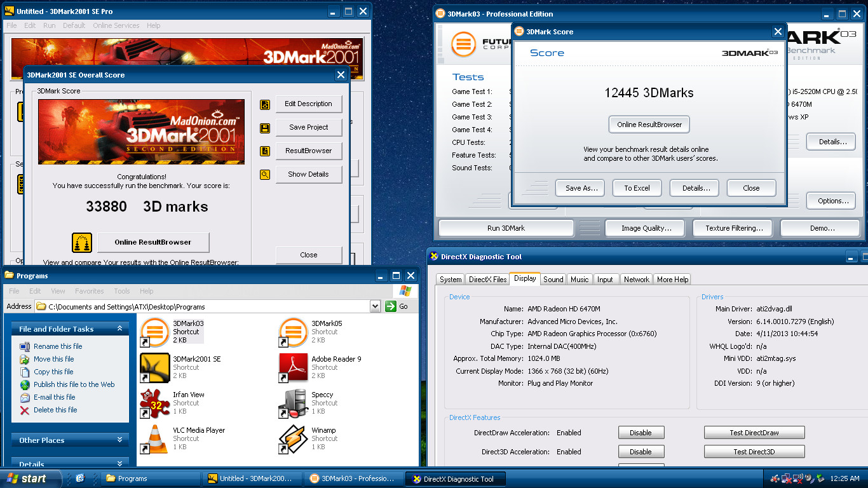The width and height of the screenshot is (868, 488).
Task: Open the address bar dropdown in Programs window
Action: coord(375,306)
